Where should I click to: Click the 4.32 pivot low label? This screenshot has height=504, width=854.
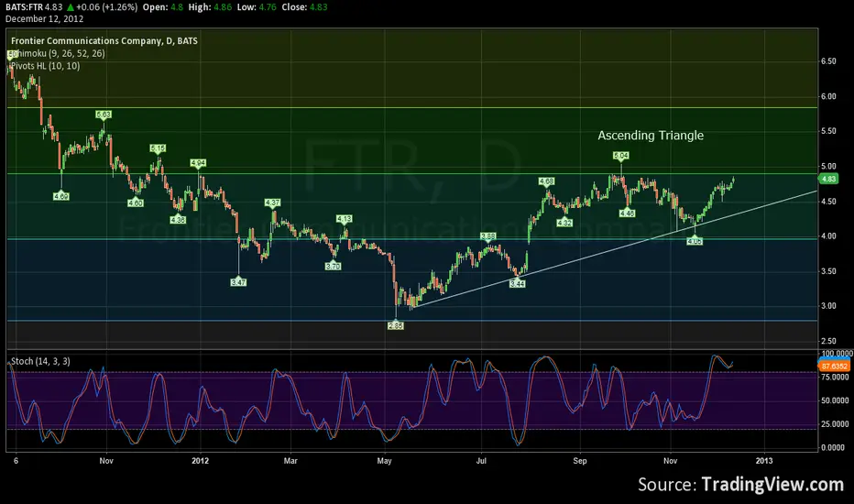pos(564,223)
